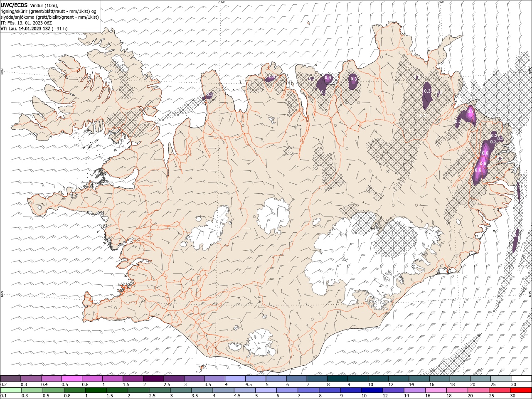
Task: Select the dark teal 8 upper legend swatch
Action: (x=337, y=378)
